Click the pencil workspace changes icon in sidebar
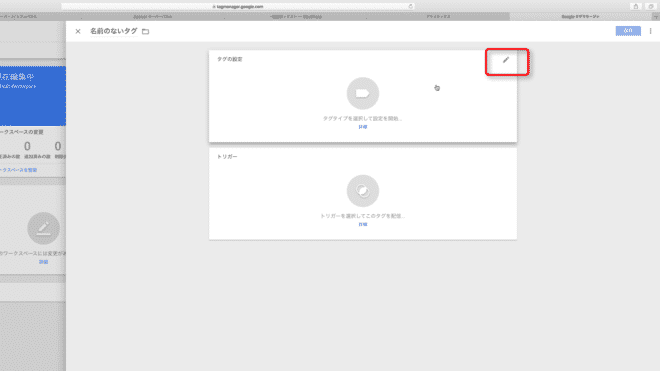Viewport: 660px width, 371px height. [43, 228]
